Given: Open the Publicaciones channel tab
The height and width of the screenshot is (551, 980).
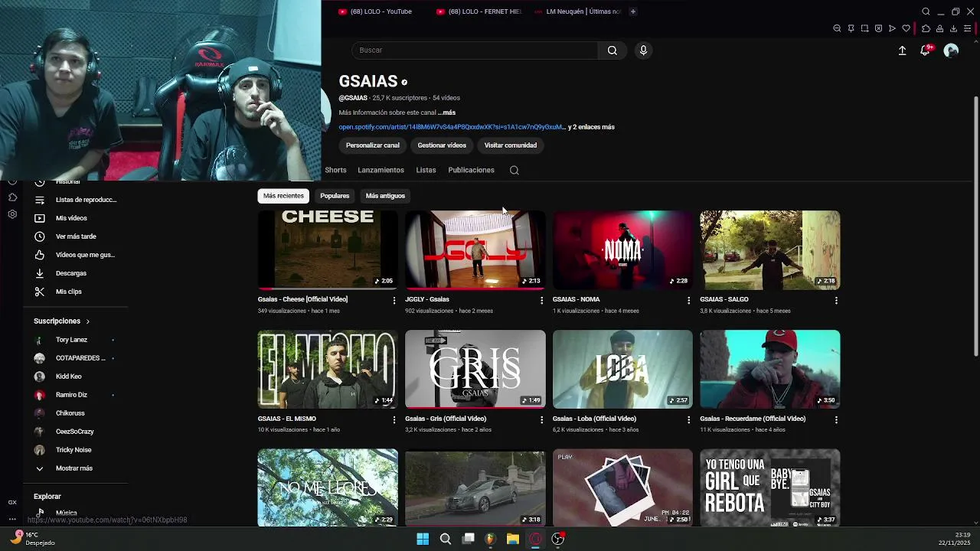Looking at the screenshot, I should (471, 170).
